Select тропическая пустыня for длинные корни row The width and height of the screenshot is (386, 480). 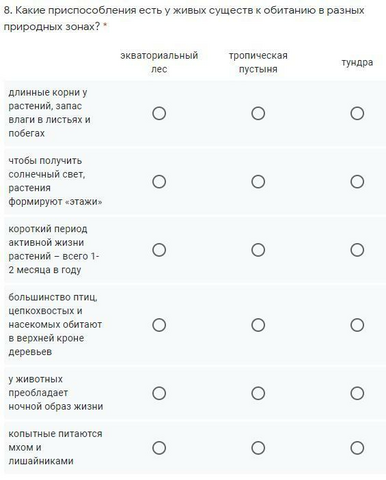258,113
